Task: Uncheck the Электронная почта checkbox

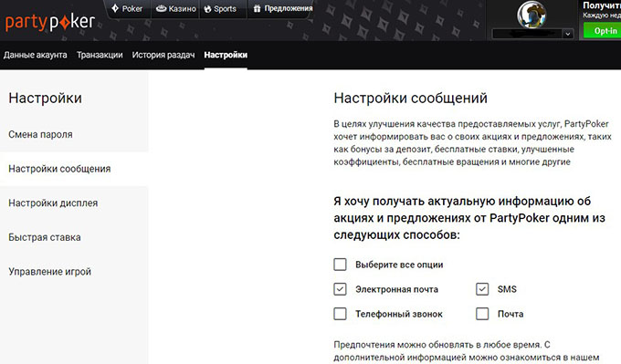Action: point(340,289)
